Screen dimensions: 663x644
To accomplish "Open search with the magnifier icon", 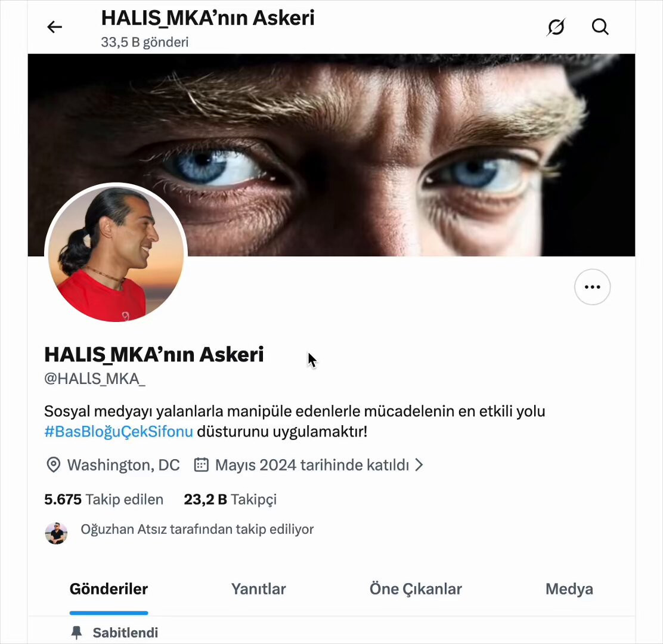I will click(x=600, y=27).
